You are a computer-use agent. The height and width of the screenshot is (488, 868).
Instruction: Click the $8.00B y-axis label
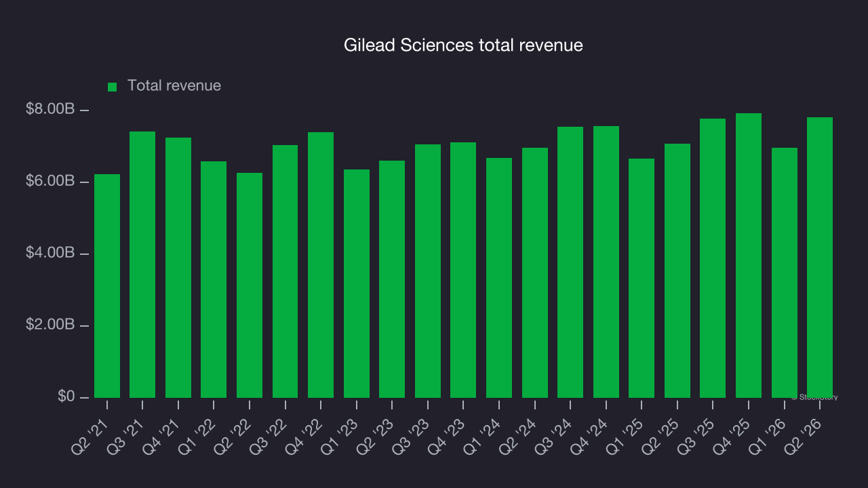click(x=50, y=110)
